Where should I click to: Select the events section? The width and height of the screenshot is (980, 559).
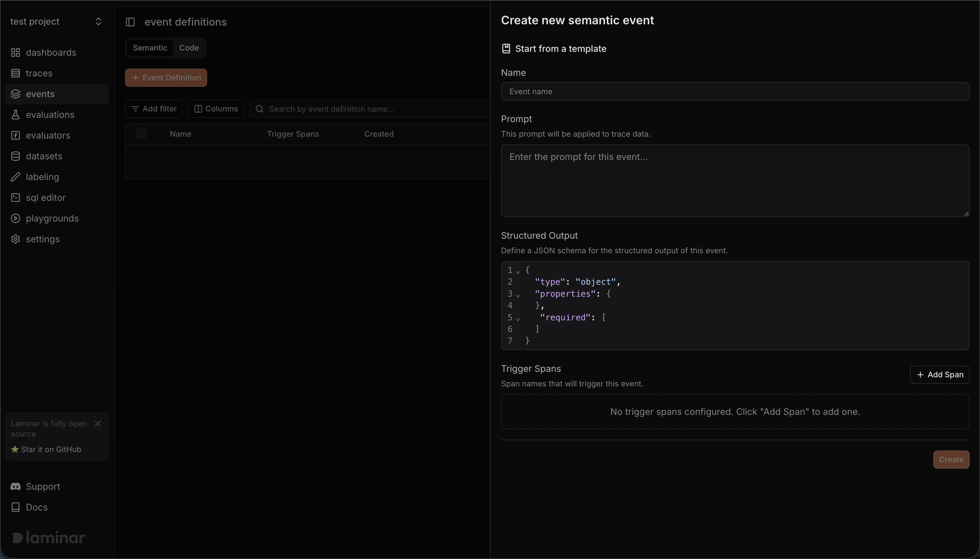[x=40, y=94]
